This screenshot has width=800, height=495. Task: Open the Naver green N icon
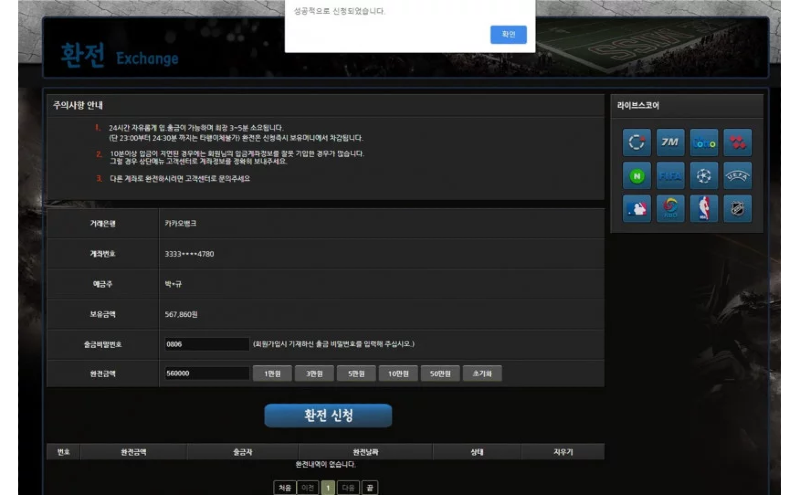click(x=637, y=176)
